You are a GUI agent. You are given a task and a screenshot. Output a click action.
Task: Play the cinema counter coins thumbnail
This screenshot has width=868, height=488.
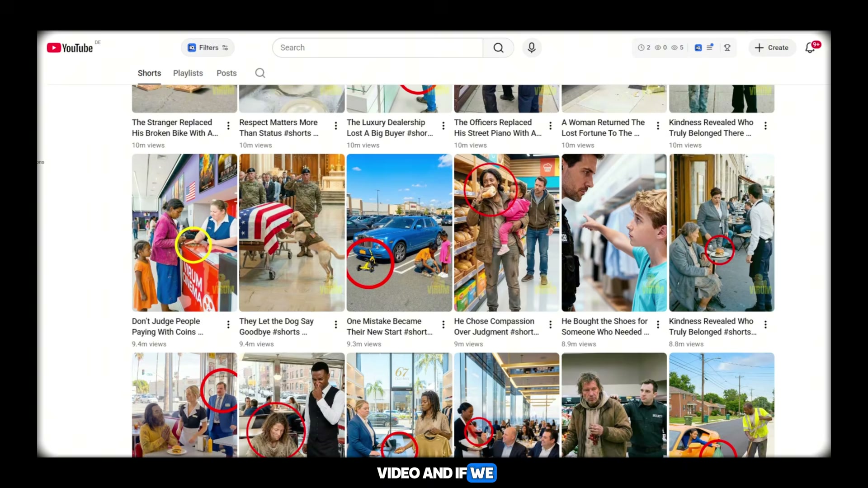[x=184, y=233]
